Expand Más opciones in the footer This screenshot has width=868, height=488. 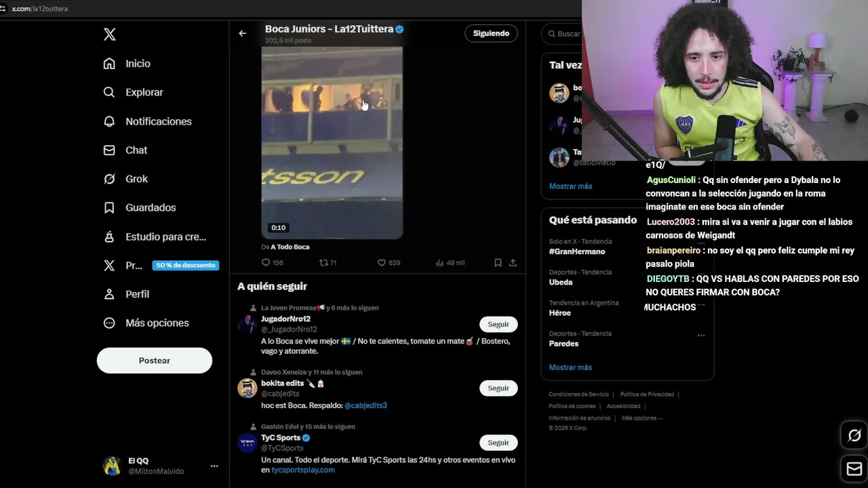[x=642, y=418]
